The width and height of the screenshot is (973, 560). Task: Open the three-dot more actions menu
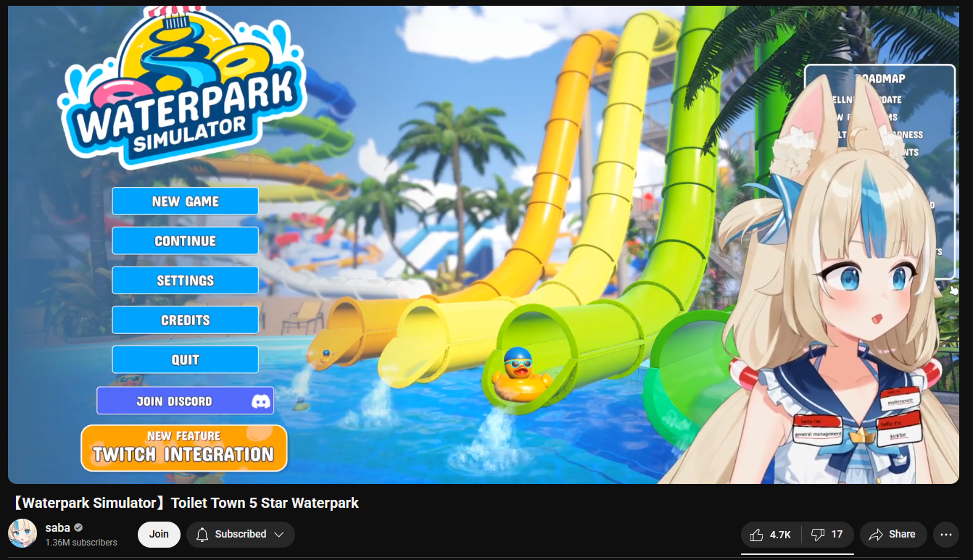click(945, 535)
